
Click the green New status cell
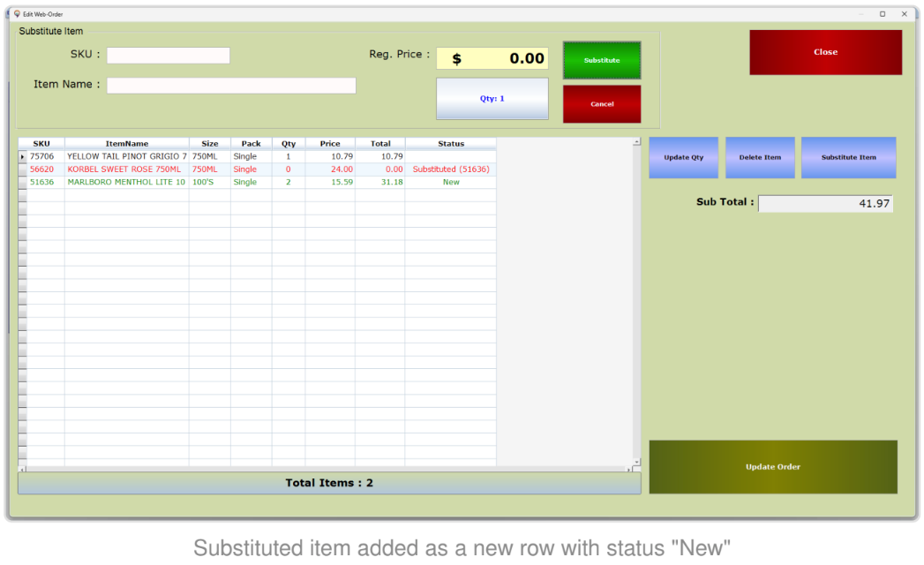tap(451, 182)
